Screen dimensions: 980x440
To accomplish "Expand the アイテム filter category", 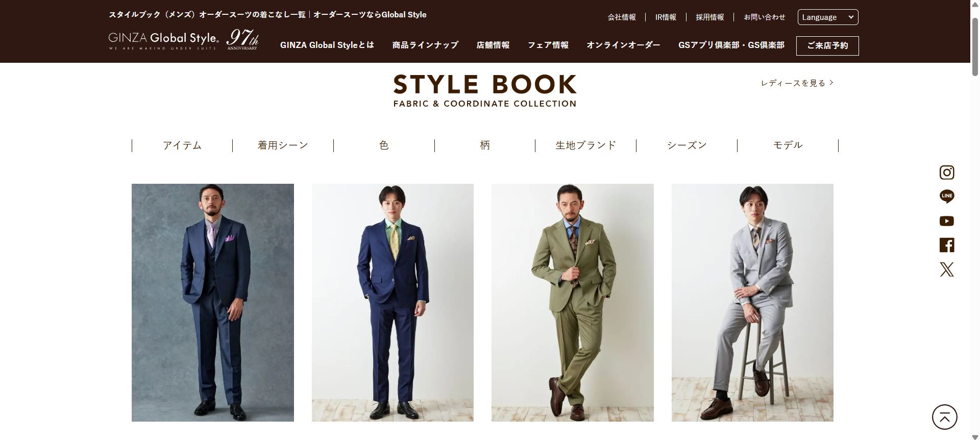I will (182, 145).
